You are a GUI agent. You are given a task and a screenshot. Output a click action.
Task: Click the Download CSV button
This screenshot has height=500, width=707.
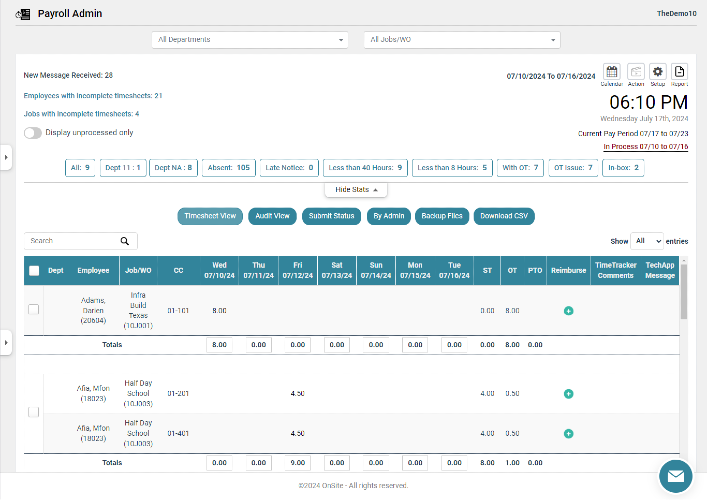504,216
